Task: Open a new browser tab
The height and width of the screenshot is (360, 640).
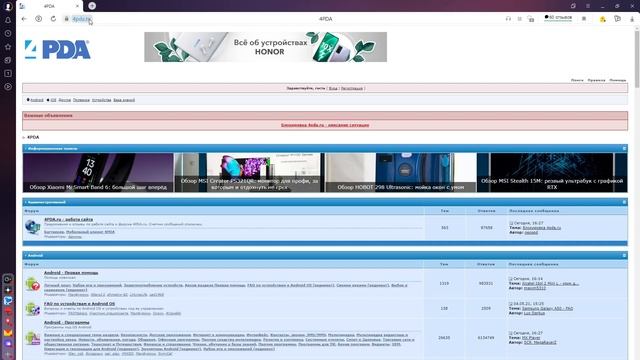Action: click(x=92, y=6)
